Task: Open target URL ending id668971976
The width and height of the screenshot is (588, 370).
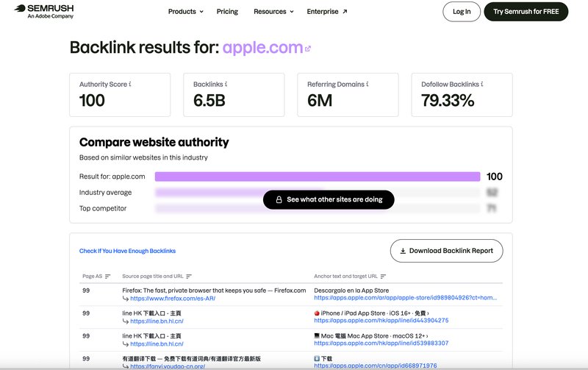Action: pyautogui.click(x=376, y=366)
